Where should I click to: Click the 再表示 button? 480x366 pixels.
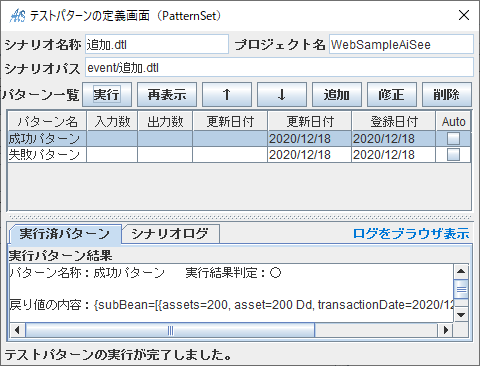click(x=167, y=95)
